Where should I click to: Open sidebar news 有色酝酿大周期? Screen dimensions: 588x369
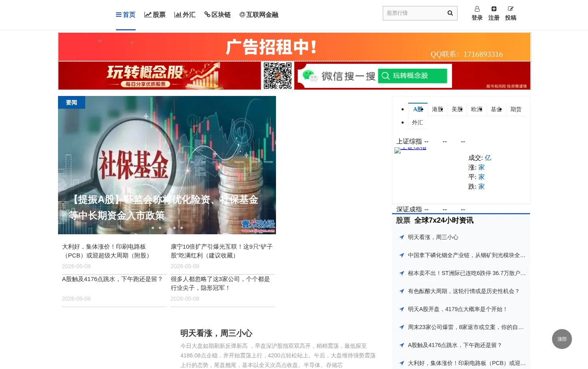[464, 291]
